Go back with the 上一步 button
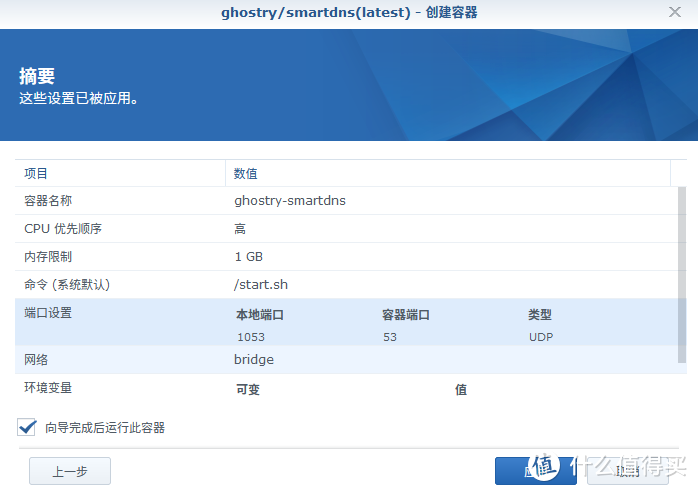Screen dimensions: 698x492 point(70,471)
